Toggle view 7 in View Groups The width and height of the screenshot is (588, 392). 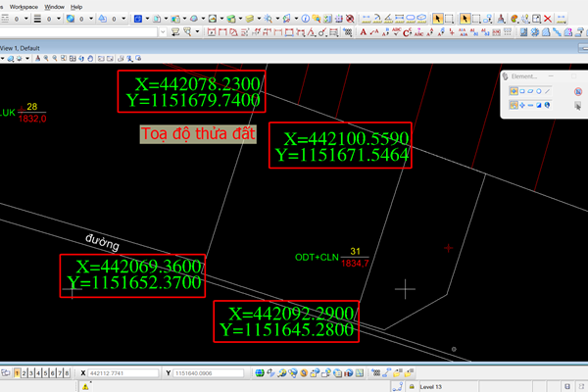tap(60, 373)
